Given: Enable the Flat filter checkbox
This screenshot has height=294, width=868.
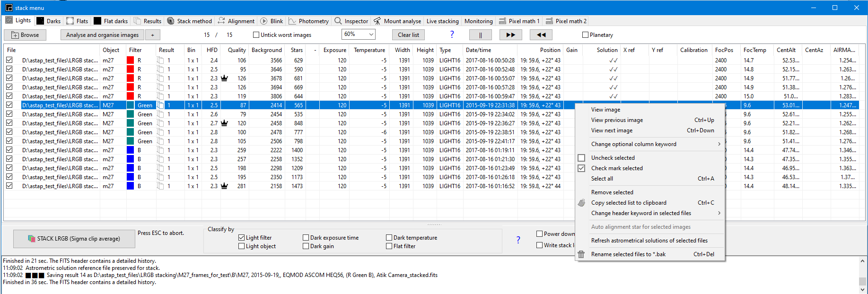Looking at the screenshot, I should (389, 246).
